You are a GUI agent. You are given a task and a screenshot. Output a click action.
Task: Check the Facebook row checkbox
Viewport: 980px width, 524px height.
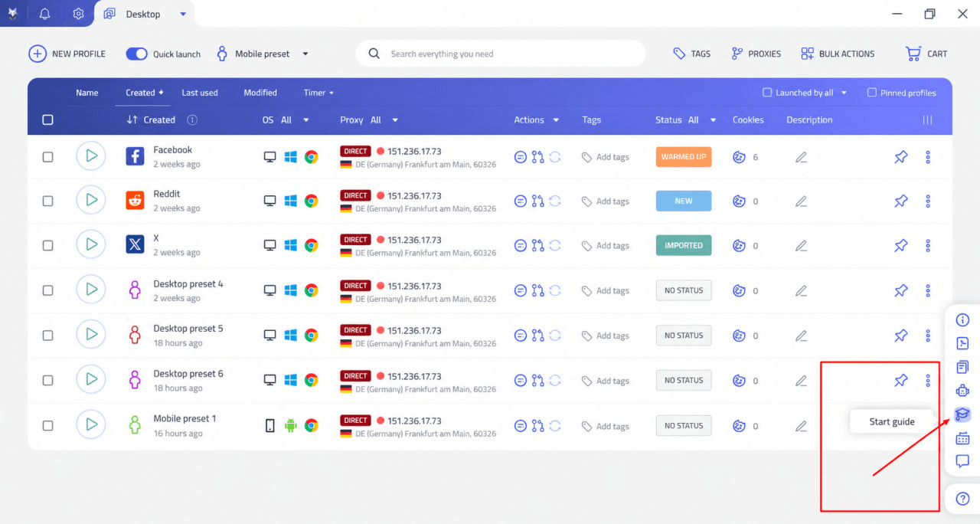point(47,157)
